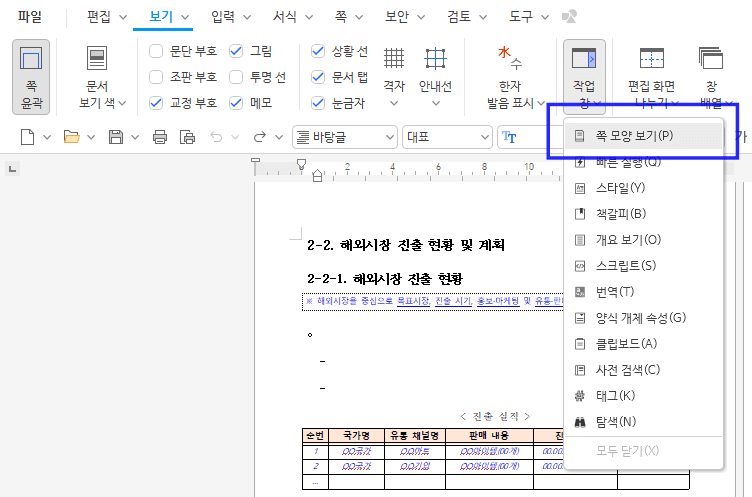
Task: Expand the new document dropdown arrow
Action: [x=47, y=138]
